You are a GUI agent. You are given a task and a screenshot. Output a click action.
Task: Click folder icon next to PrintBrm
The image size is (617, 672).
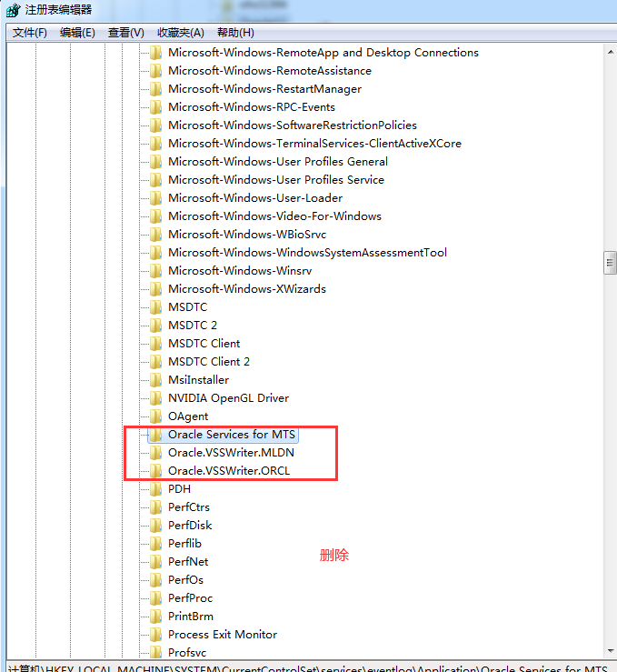point(156,617)
